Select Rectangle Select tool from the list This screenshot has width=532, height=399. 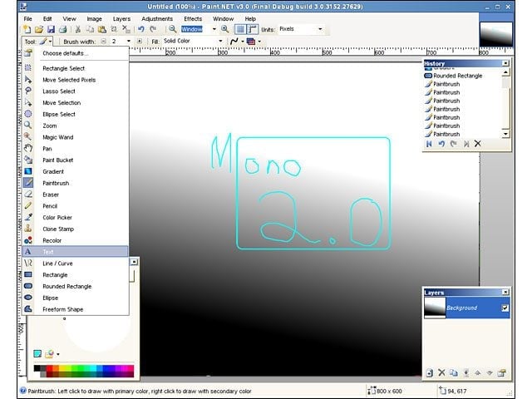[76, 68]
